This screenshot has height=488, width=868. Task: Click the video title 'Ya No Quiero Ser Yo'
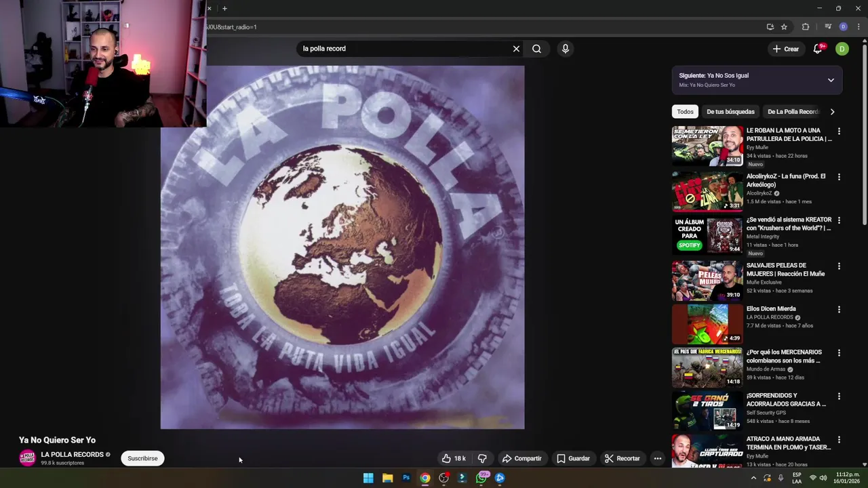point(57,440)
